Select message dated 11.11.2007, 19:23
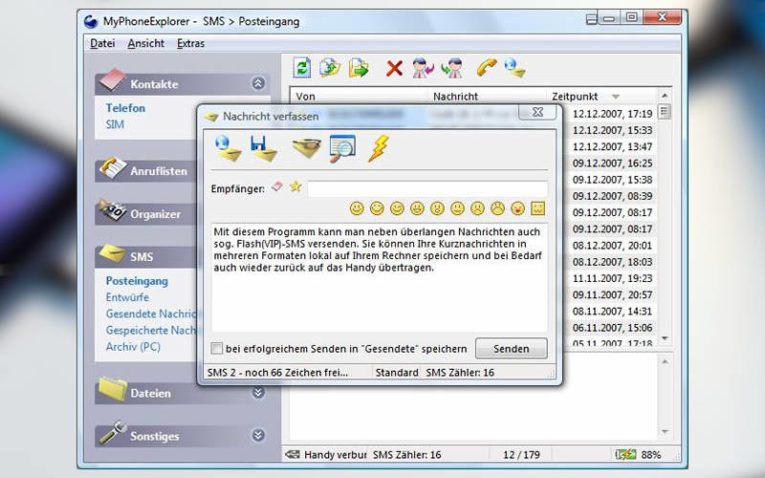This screenshot has width=765, height=478. coord(612,278)
